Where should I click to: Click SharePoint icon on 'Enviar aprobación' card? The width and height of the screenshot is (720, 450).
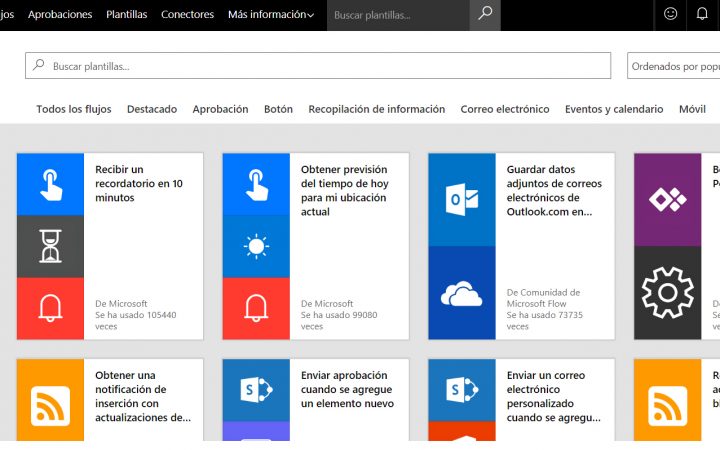pos(256,390)
